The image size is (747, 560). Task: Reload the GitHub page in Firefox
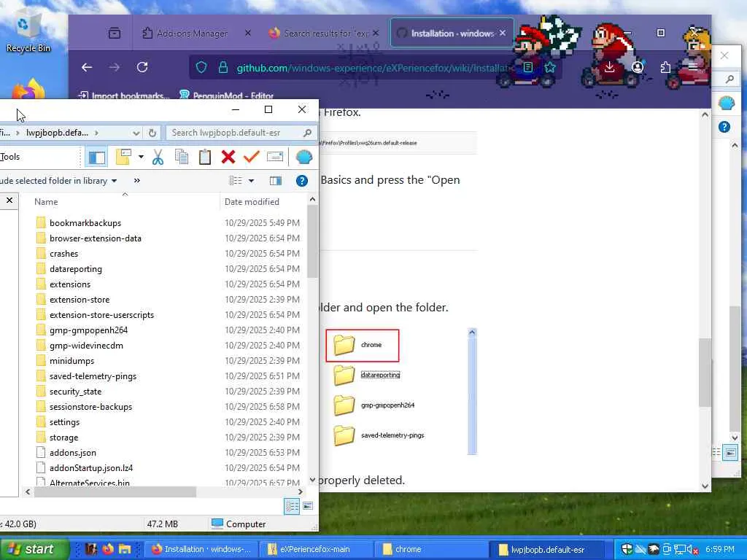coord(142,68)
